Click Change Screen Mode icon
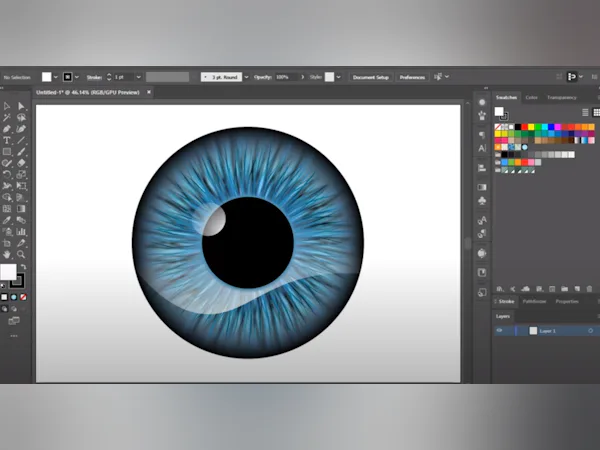Screen dimensions: 600x450 tap(14, 321)
